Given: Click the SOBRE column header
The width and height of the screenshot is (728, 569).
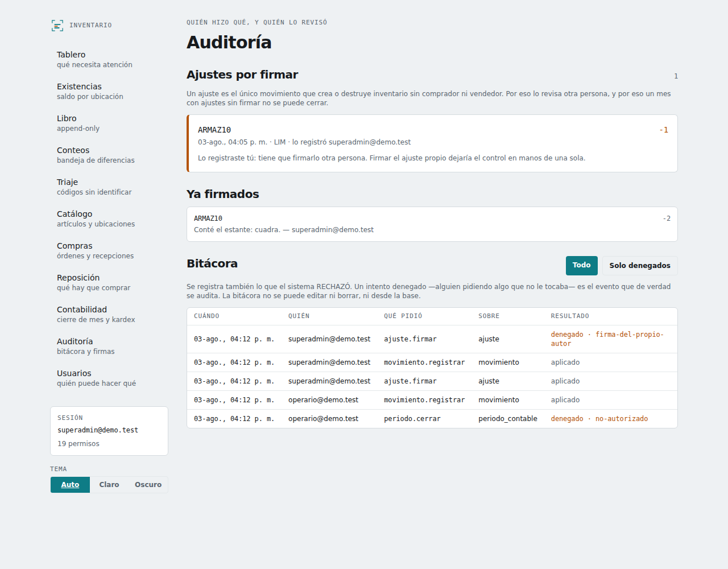Looking at the screenshot, I should point(489,316).
